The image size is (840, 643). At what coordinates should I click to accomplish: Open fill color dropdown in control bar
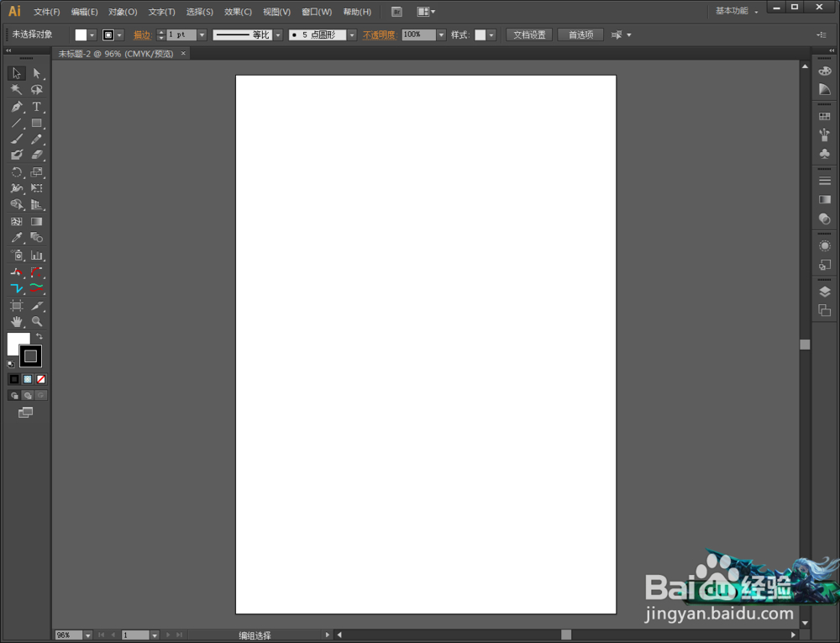pos(92,34)
